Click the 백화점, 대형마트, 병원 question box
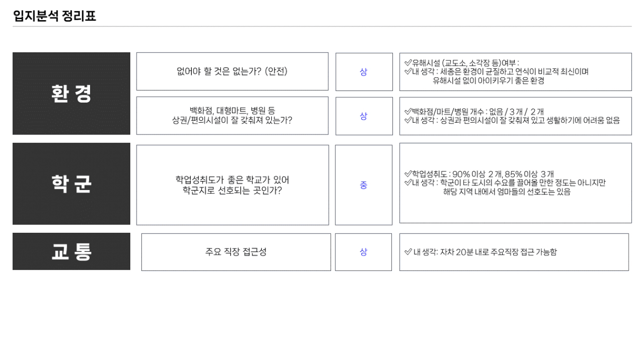Viewport: 644px width, 362px height. point(232,115)
